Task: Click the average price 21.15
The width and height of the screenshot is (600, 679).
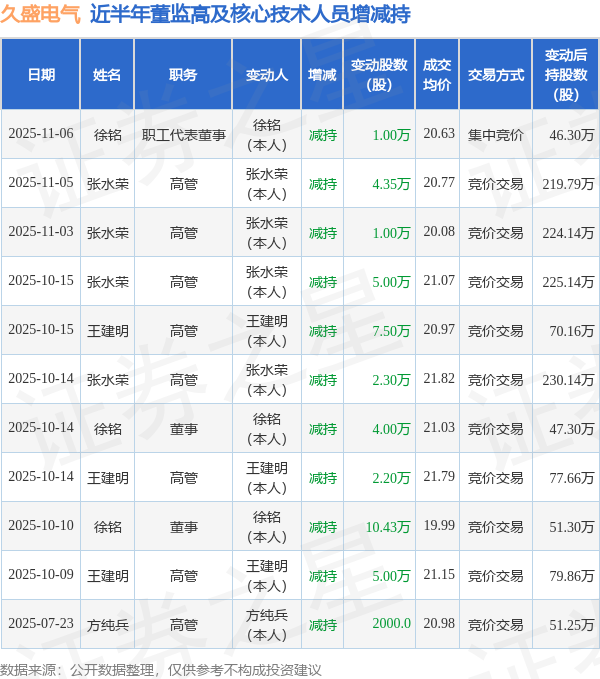Action: 439,574
